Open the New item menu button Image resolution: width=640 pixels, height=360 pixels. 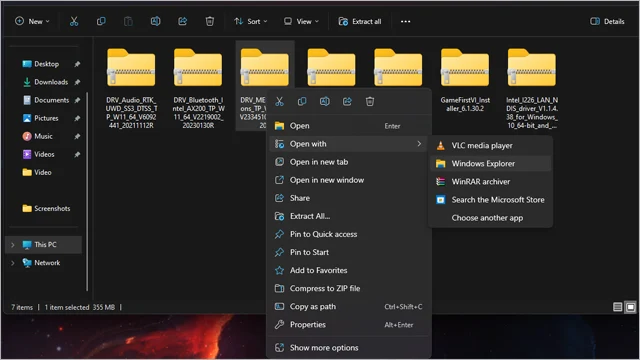[x=32, y=21]
